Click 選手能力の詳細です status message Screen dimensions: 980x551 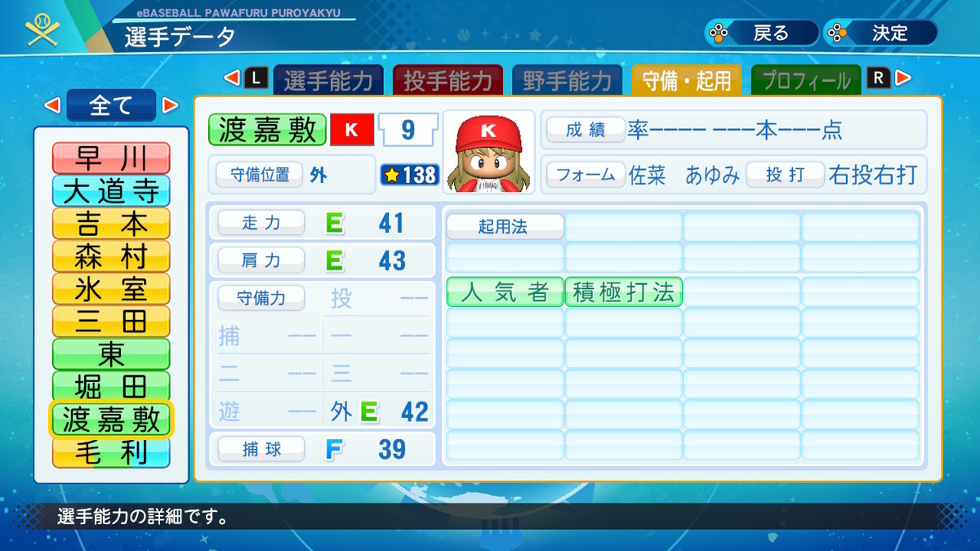[x=142, y=518]
